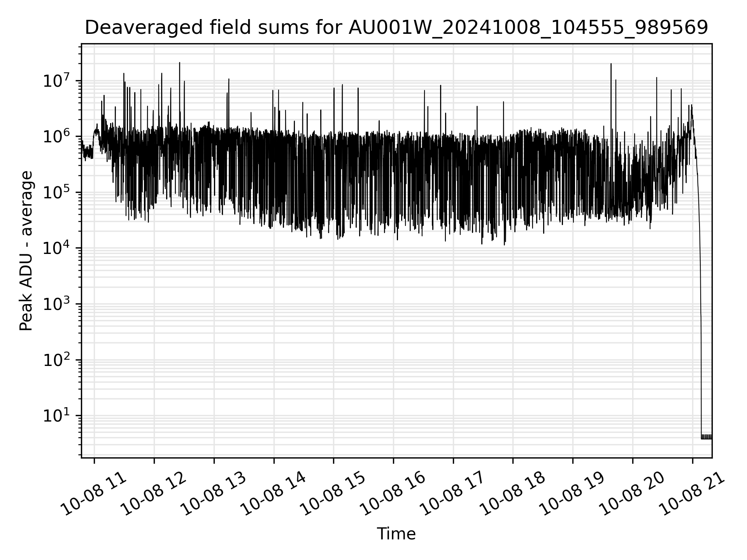Click the y-axis tick label 10^6
Viewport: 747px width, 560px height.
click(57, 136)
